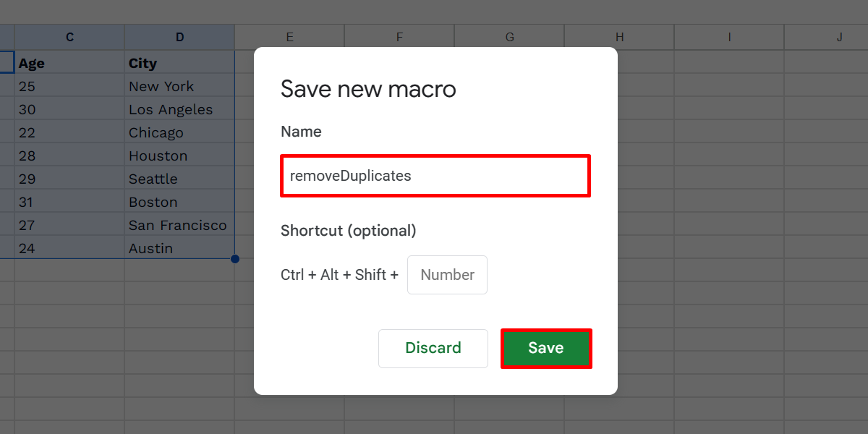Click the Number shortcut input field
Viewport: 868px width, 434px height.
point(447,275)
